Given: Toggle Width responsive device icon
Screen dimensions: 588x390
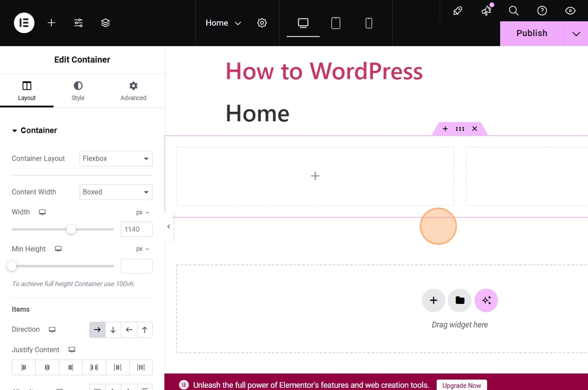Looking at the screenshot, I should [43, 212].
